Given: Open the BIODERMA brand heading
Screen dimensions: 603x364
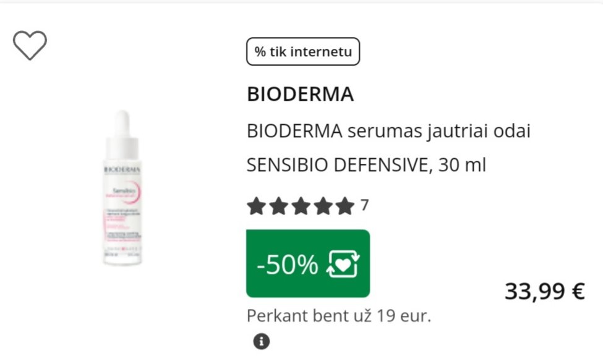Looking at the screenshot, I should [301, 94].
